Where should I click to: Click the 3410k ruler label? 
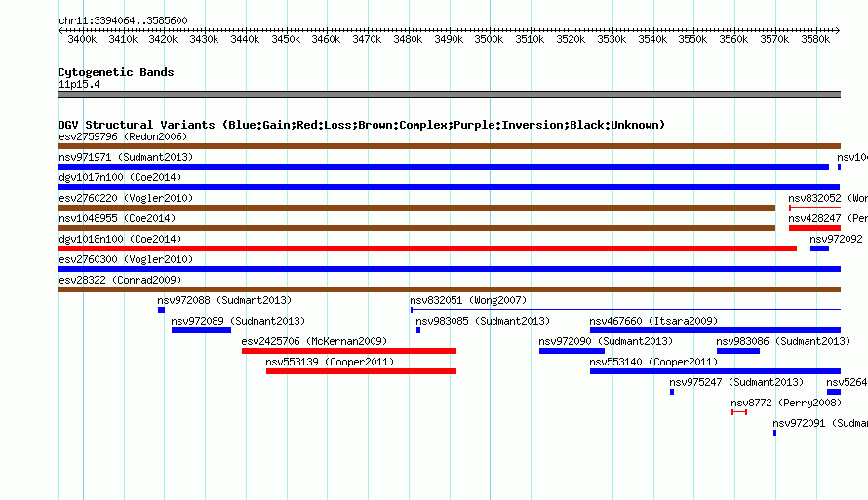(x=123, y=39)
